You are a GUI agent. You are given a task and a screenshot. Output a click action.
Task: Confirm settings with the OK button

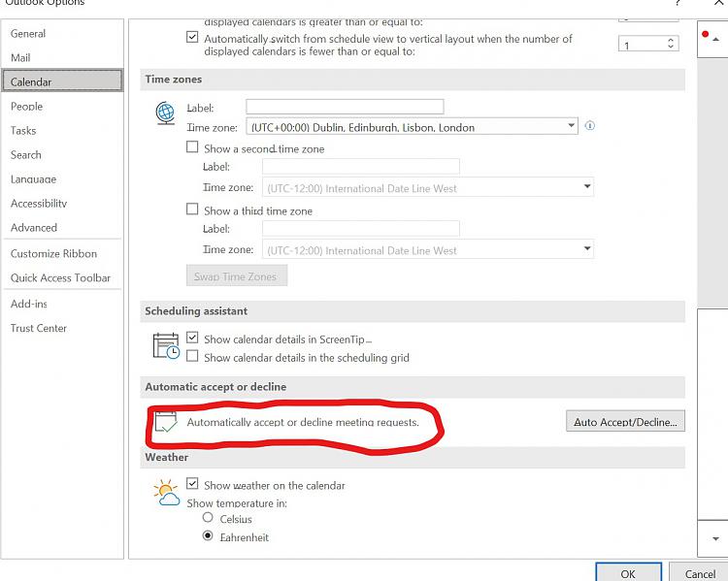pos(628,573)
